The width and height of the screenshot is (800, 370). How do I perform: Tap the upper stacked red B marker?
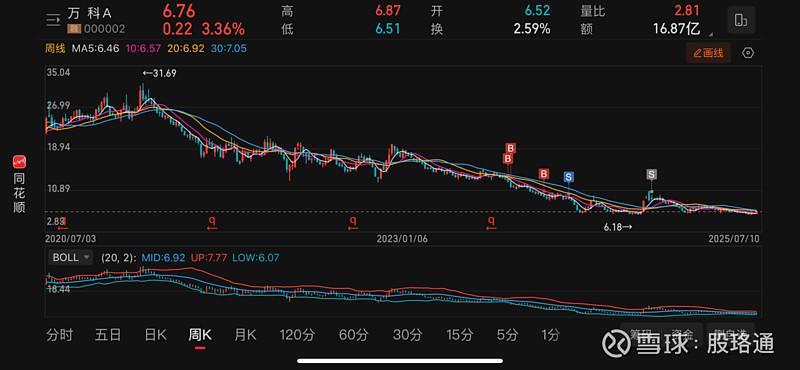(x=511, y=148)
